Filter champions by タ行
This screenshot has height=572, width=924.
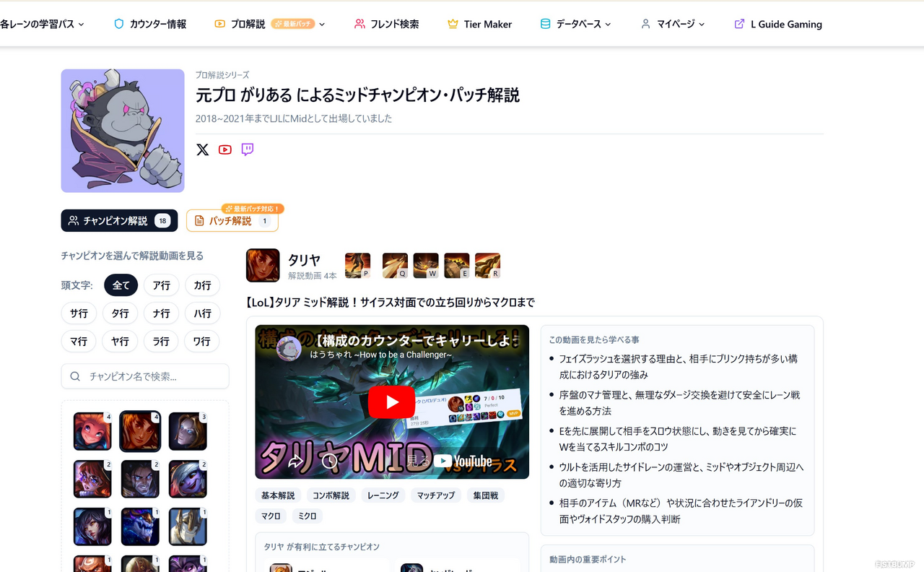point(120,313)
